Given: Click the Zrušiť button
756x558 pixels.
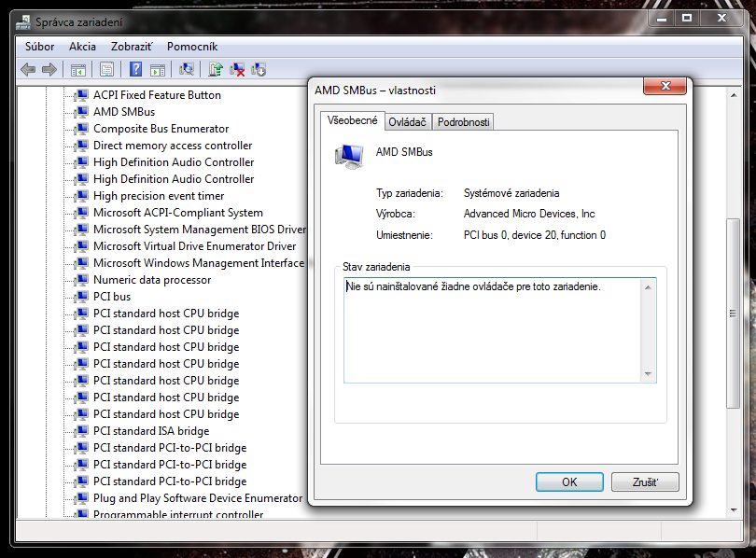Looking at the screenshot, I should [645, 481].
